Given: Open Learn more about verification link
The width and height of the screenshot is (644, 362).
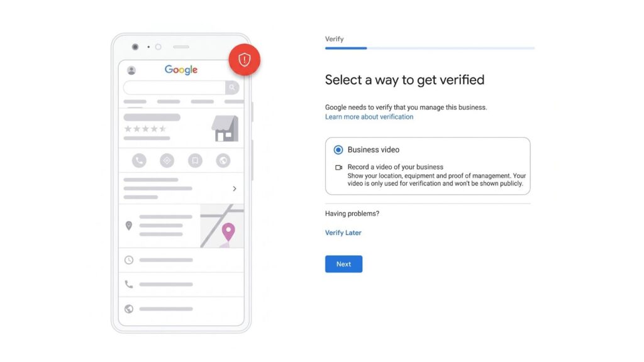Looking at the screenshot, I should click(x=369, y=117).
